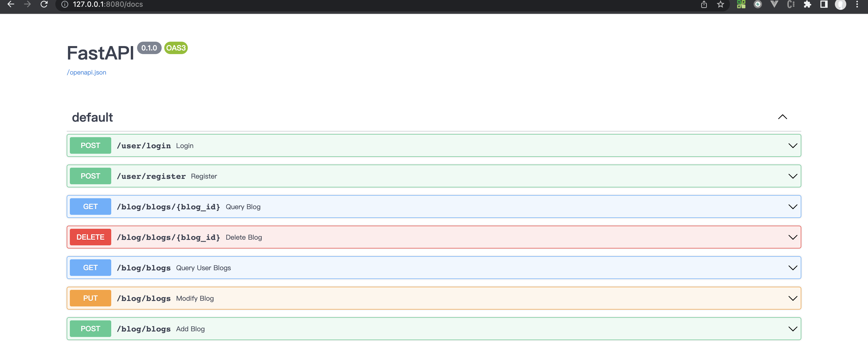Open the /openapi.json link
Screen dimensions: 868x353
pyautogui.click(x=87, y=72)
